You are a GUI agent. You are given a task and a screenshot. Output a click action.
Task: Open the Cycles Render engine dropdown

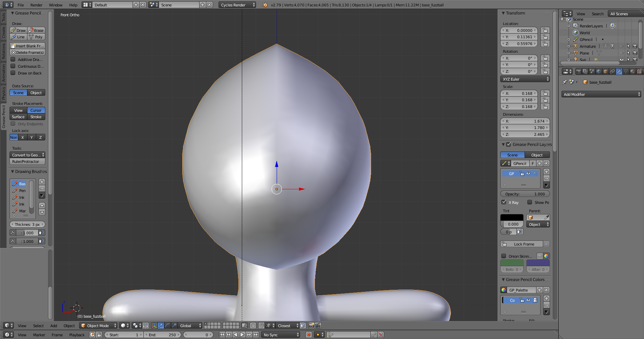tap(237, 5)
